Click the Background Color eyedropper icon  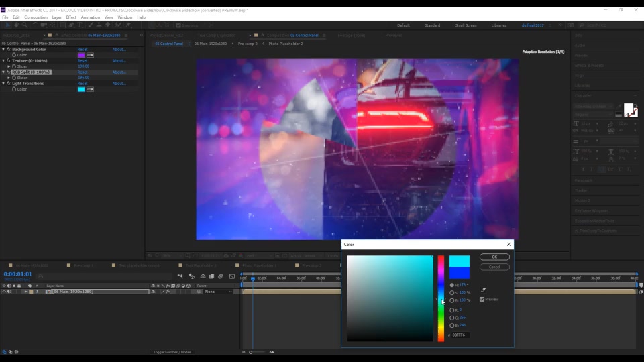[x=90, y=55]
